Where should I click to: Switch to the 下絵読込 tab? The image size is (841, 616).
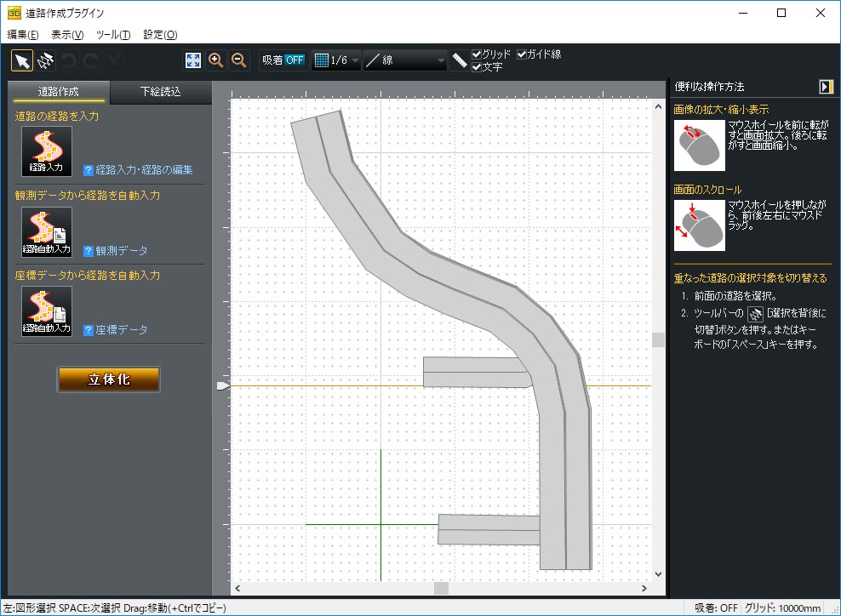click(x=160, y=92)
